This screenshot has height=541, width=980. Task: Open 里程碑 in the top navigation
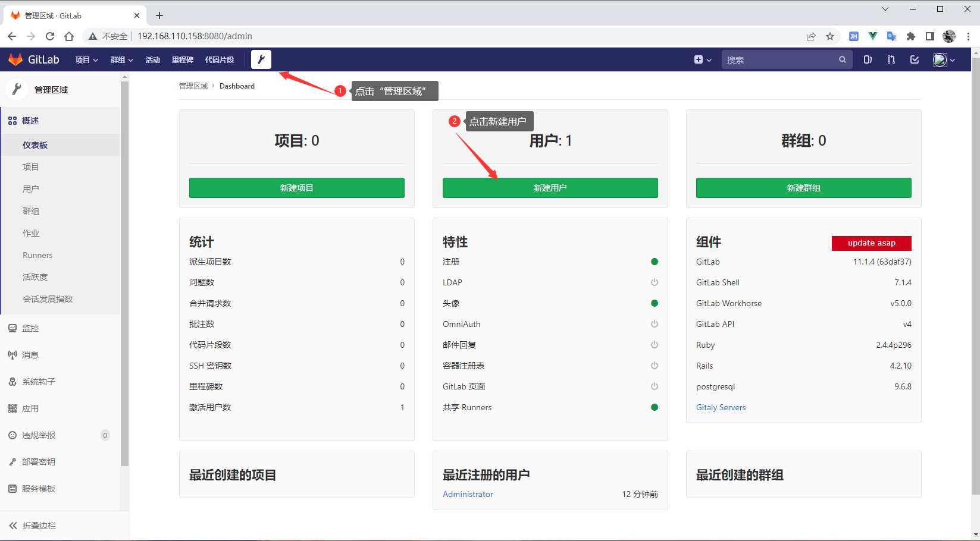[183, 59]
